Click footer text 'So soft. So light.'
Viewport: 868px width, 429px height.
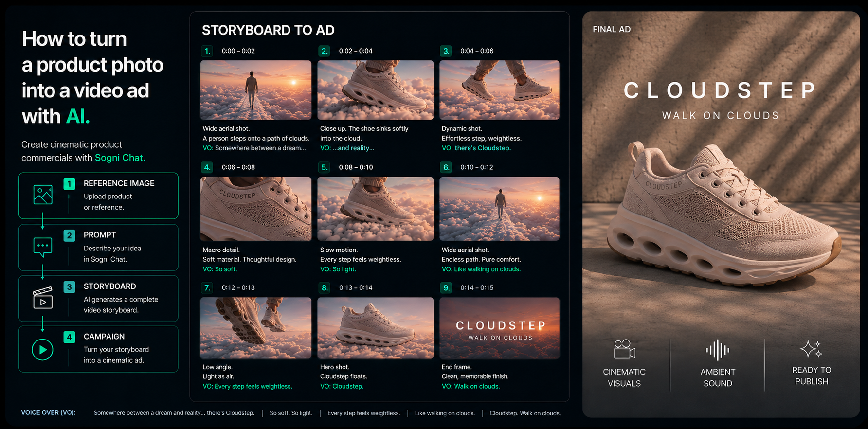291,413
